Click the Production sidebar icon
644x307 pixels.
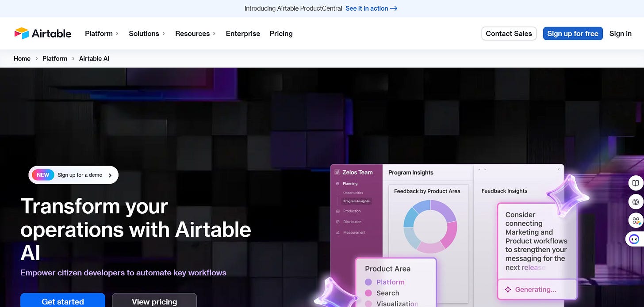click(338, 211)
